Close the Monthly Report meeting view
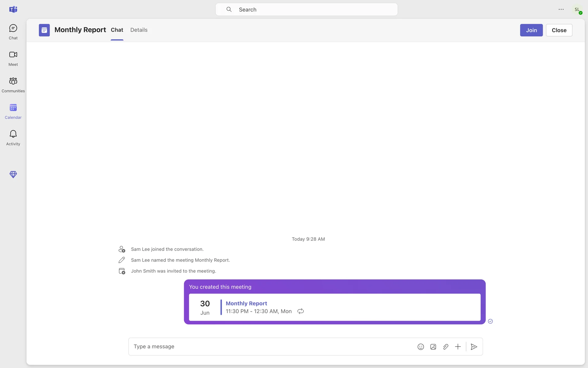 point(559,30)
